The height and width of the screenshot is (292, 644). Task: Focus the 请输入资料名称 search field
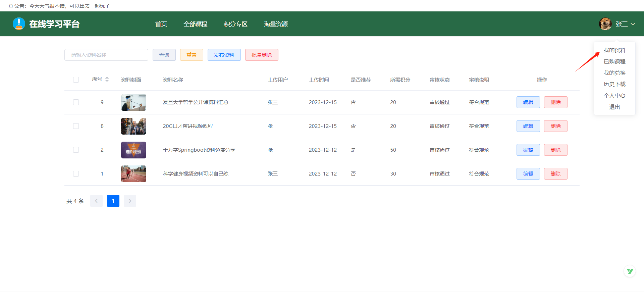[106, 55]
